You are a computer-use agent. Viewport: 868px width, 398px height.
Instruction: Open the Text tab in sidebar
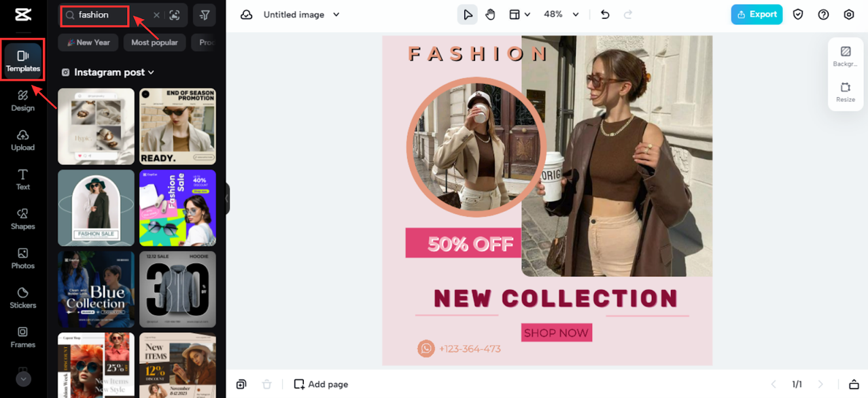click(23, 179)
